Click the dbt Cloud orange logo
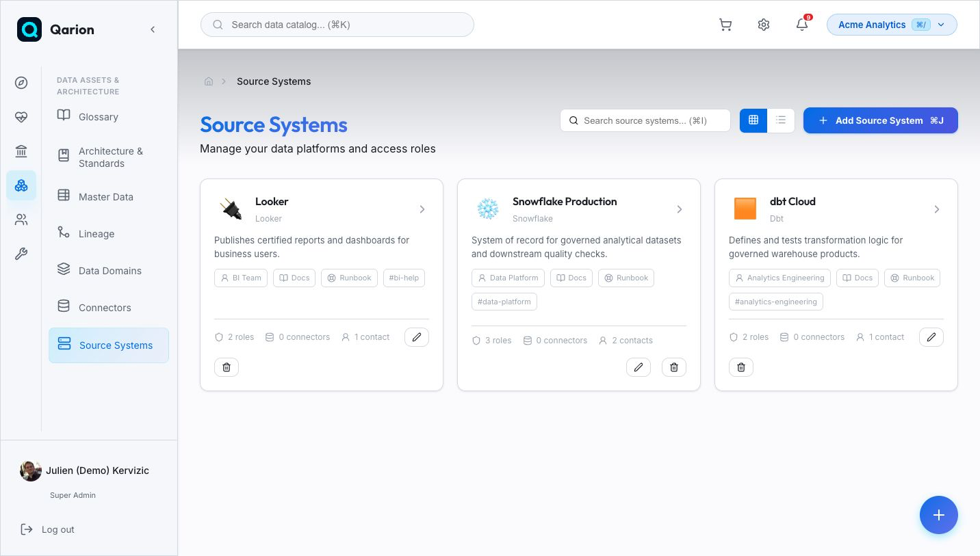Viewport: 980px width, 556px height. (745, 209)
